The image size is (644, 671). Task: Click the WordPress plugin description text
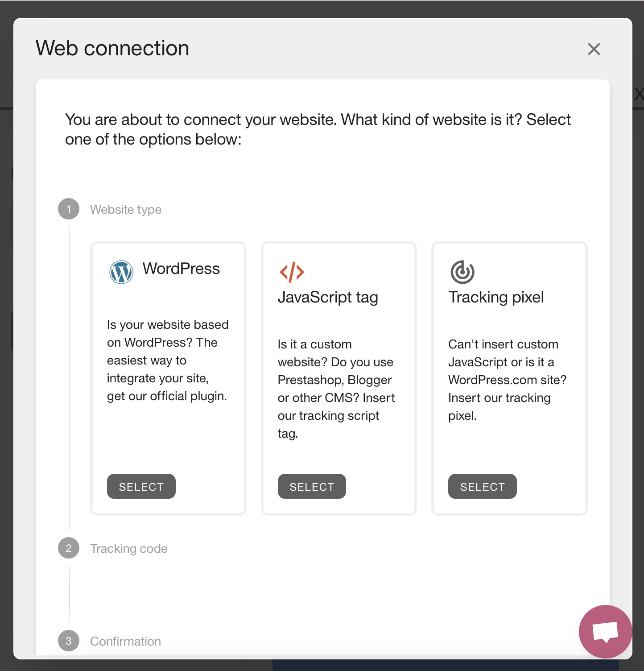click(167, 360)
